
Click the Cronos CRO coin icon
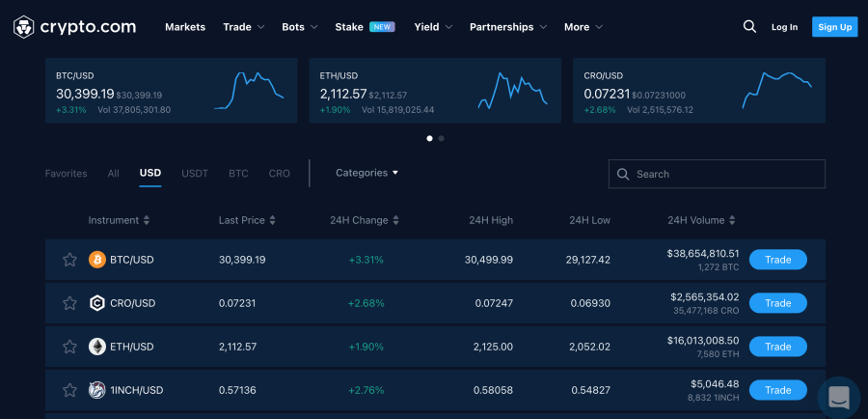[x=96, y=303]
